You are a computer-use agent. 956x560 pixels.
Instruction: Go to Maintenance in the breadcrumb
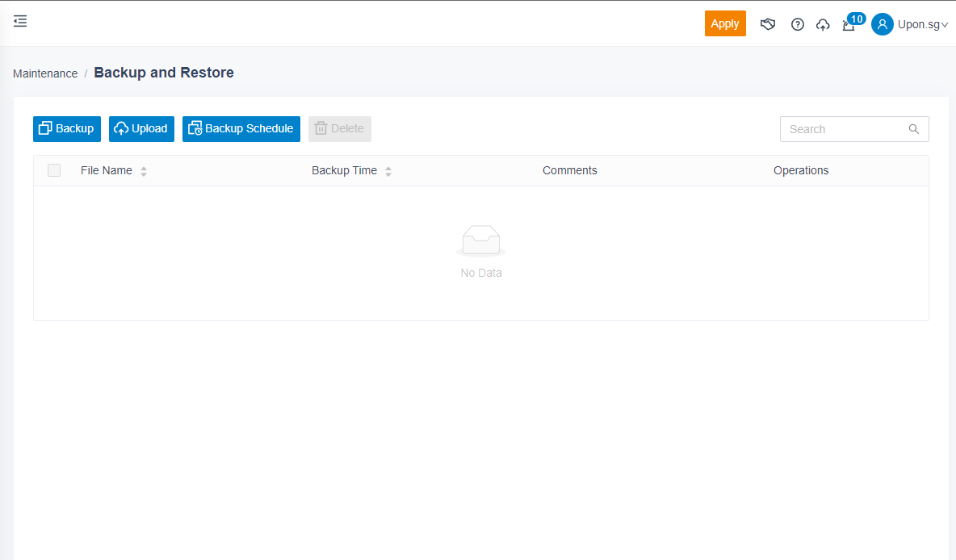45,73
